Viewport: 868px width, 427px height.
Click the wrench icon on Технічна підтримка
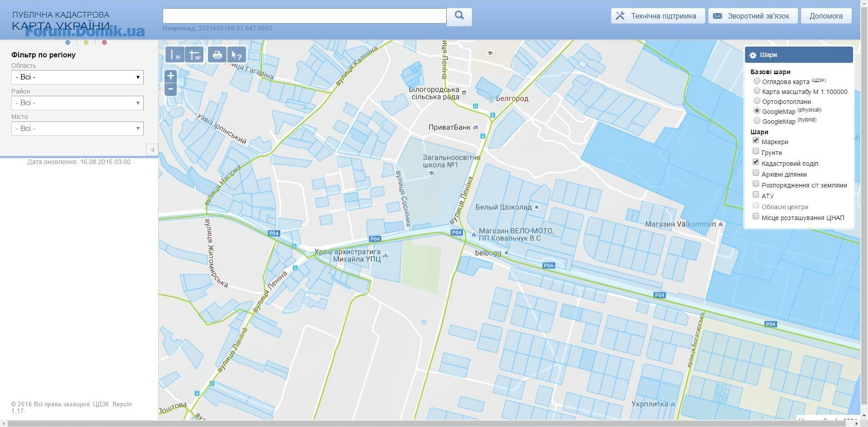pos(620,16)
